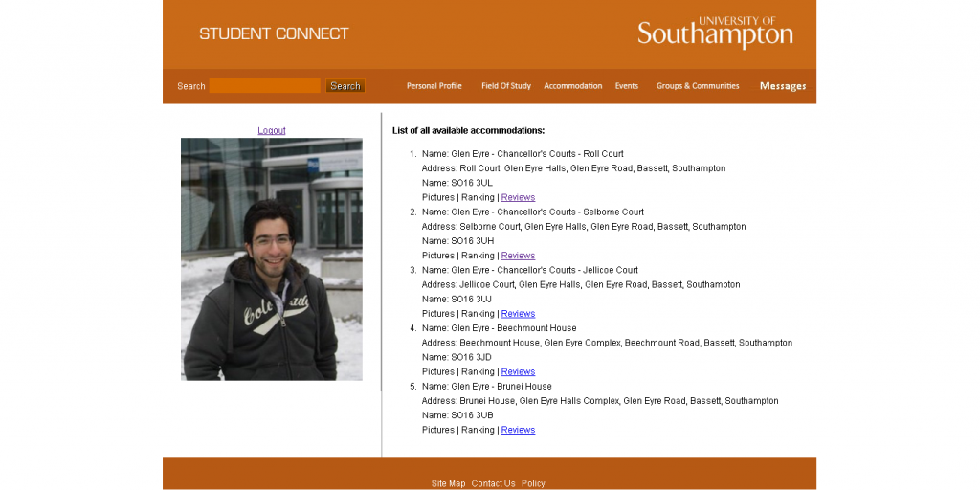Open the Messages section

pyautogui.click(x=782, y=86)
